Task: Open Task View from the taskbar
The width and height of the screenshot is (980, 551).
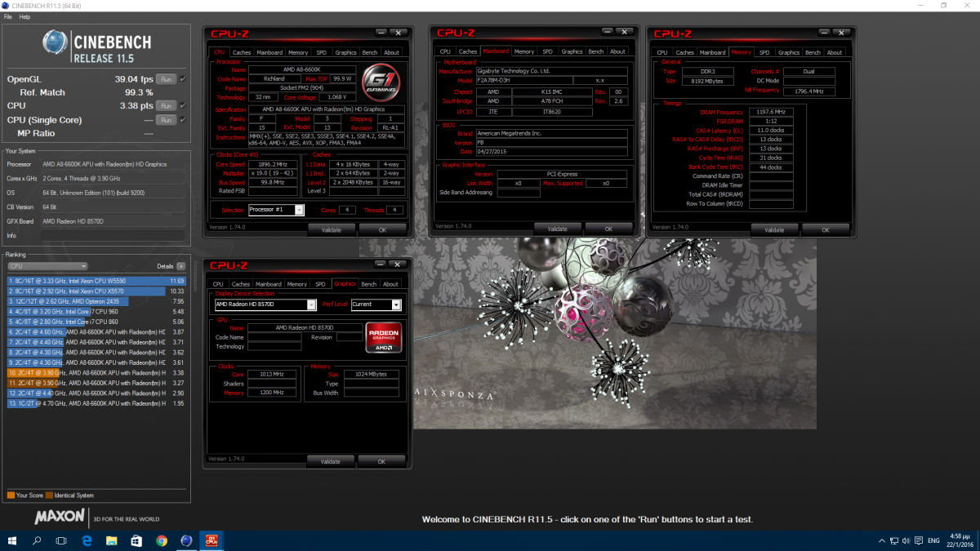Action: point(61,540)
